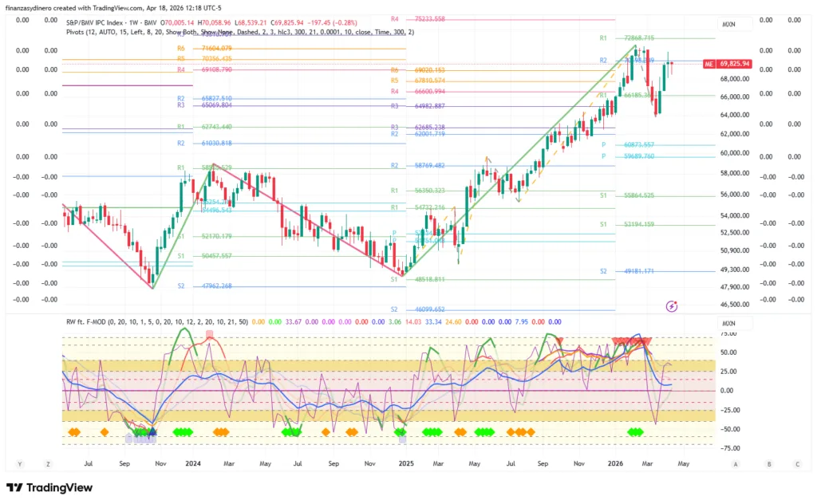Click the TradingView logo at the bottom
The width and height of the screenshot is (817, 504).
(x=49, y=487)
